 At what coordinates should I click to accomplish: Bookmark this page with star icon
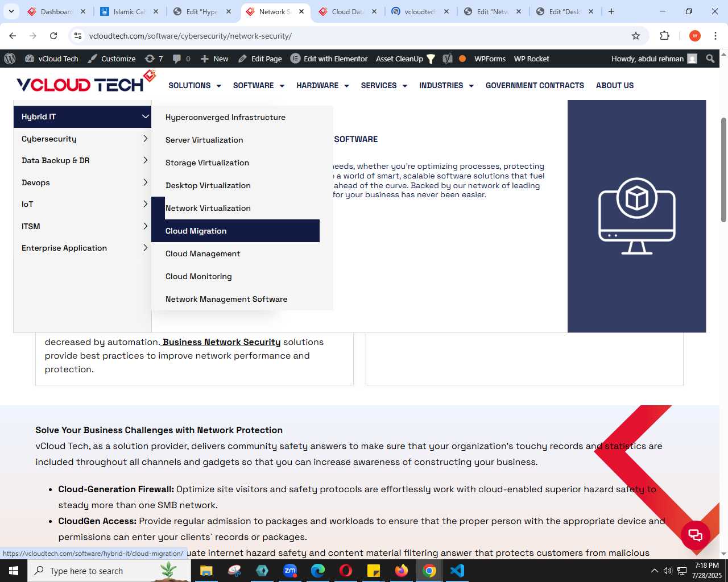(x=636, y=36)
